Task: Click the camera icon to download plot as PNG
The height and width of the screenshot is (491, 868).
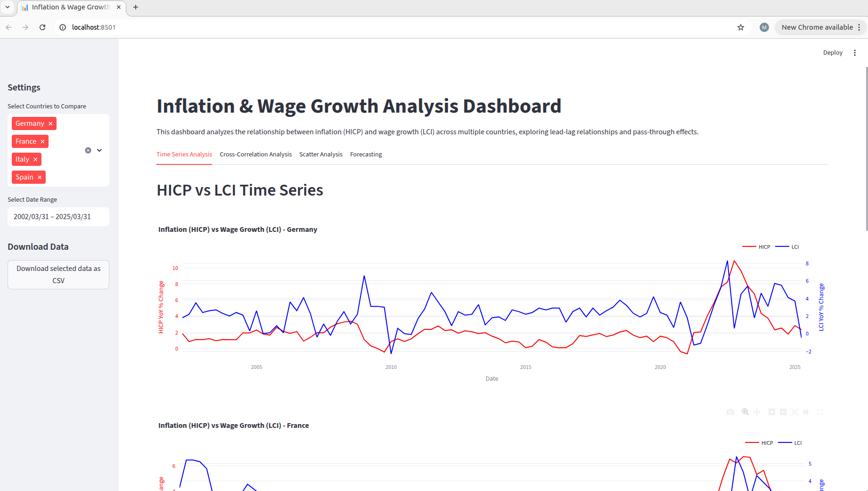Action: click(730, 412)
